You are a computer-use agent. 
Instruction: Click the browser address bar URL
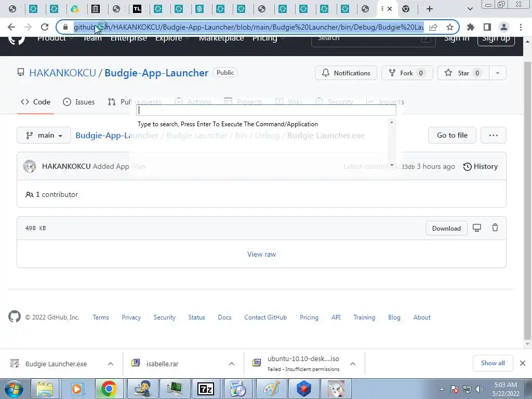(249, 27)
